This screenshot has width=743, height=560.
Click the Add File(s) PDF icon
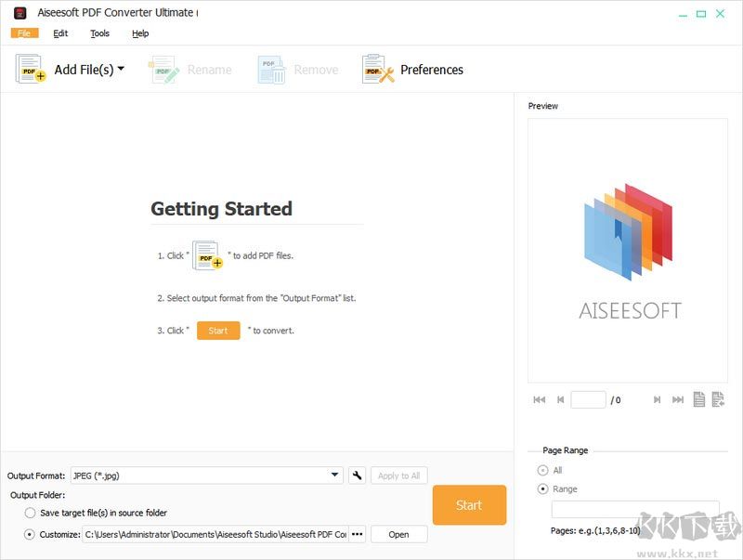[30, 70]
